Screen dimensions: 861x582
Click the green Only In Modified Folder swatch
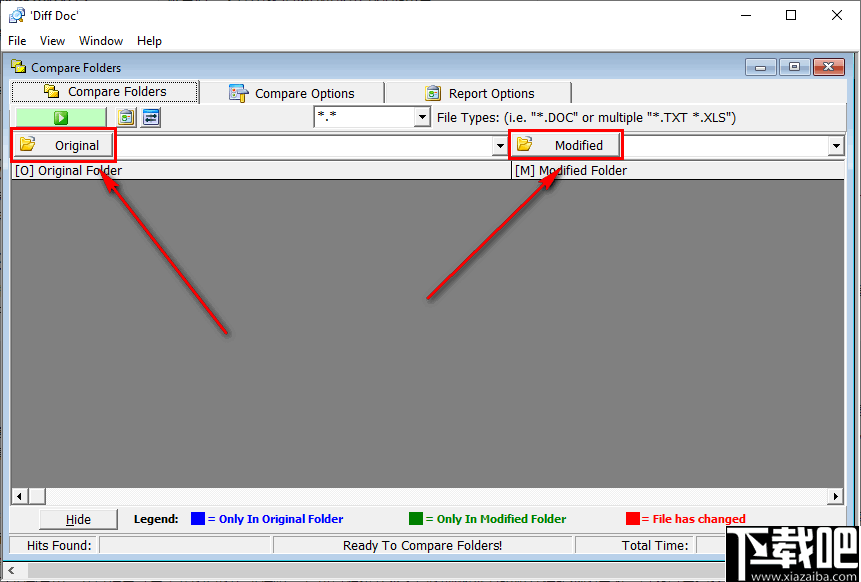coord(416,518)
